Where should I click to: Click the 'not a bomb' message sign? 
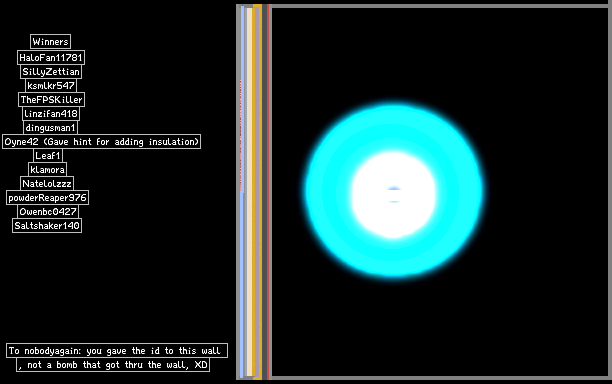click(x=113, y=365)
